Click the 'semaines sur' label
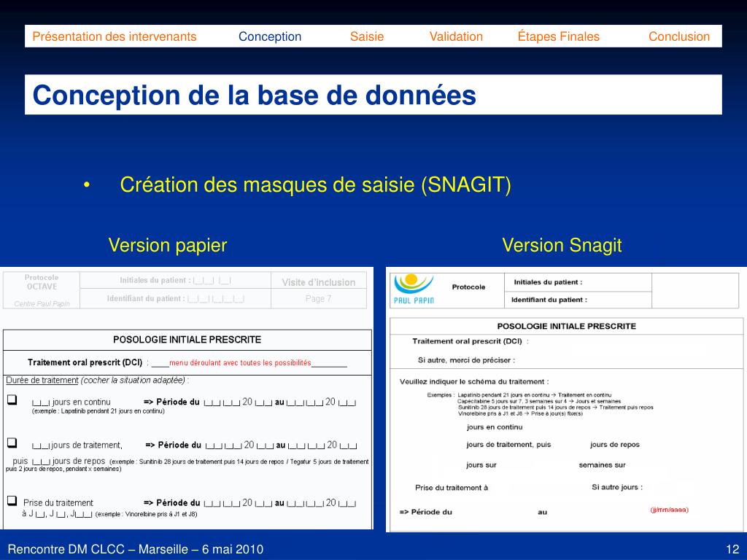 602,465
